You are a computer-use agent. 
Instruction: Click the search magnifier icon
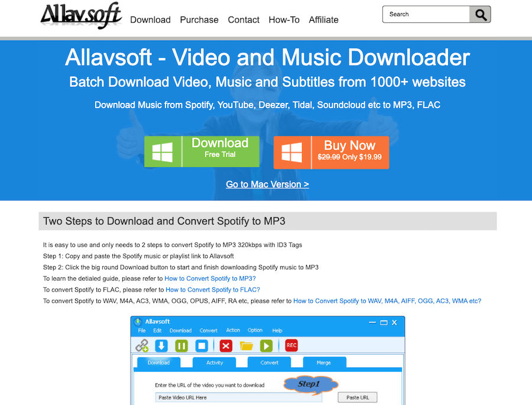pyautogui.click(x=480, y=15)
